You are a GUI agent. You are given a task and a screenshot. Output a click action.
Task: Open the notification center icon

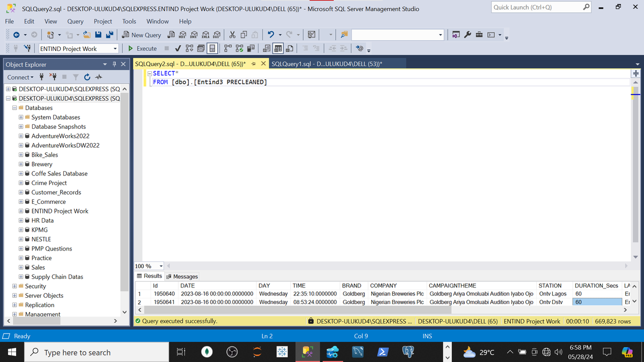[x=608, y=352]
